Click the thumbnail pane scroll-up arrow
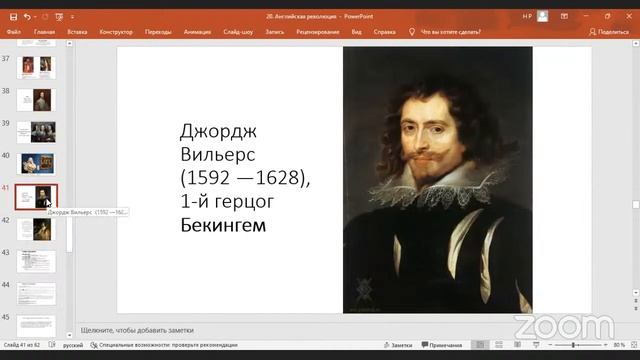The image size is (640, 360). pos(69,43)
